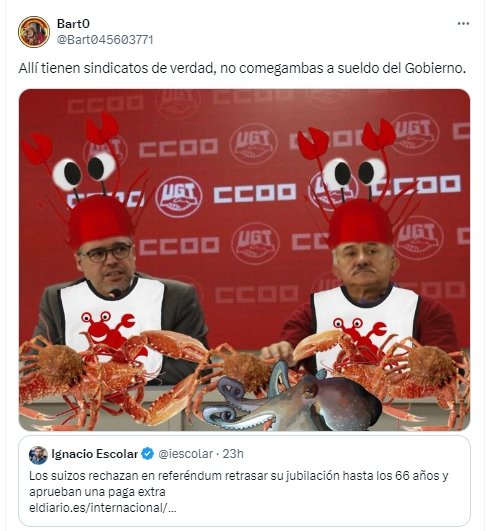Viewport: 494px width, 531px height.
Task: Open the three-dot more options menu
Action: (x=463, y=24)
